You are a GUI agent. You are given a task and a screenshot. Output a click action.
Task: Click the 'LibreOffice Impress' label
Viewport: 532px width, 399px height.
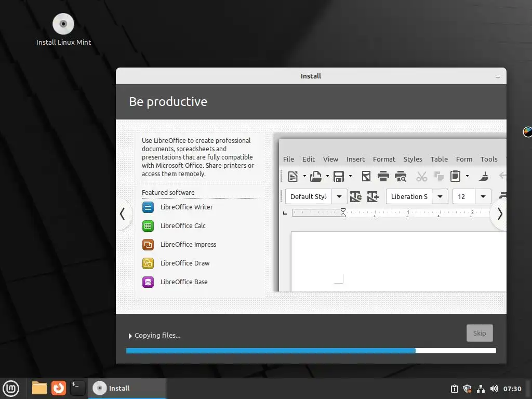pyautogui.click(x=188, y=244)
